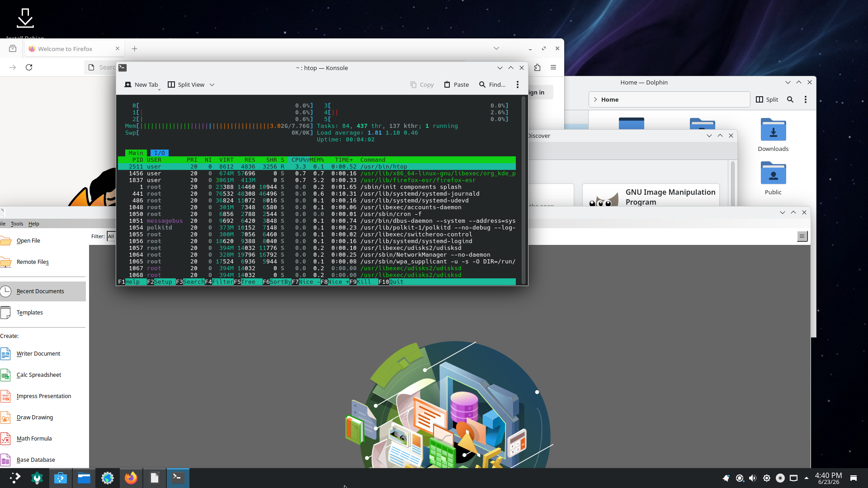Click Firefox forward arrow button
The height and width of the screenshot is (488, 868).
click(13, 67)
